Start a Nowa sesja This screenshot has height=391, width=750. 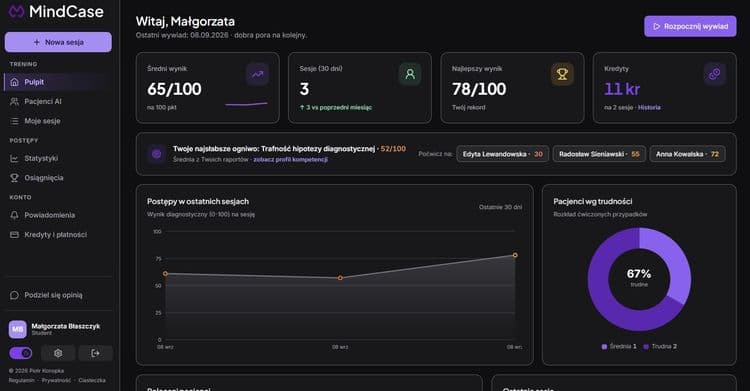click(58, 42)
